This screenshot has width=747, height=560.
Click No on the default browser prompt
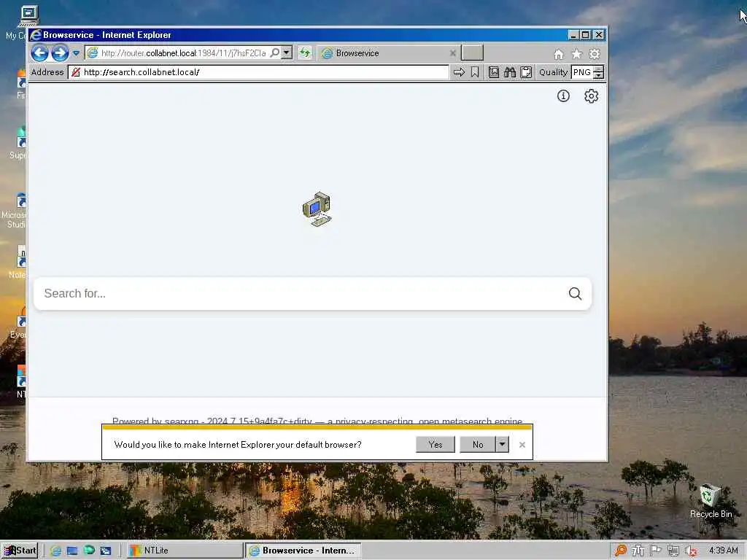point(478,445)
